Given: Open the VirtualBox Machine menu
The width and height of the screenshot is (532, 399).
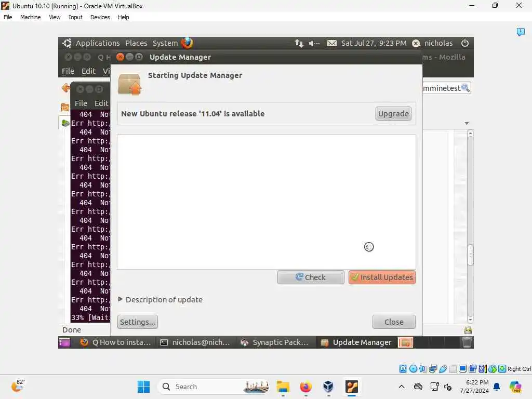Looking at the screenshot, I should point(30,17).
